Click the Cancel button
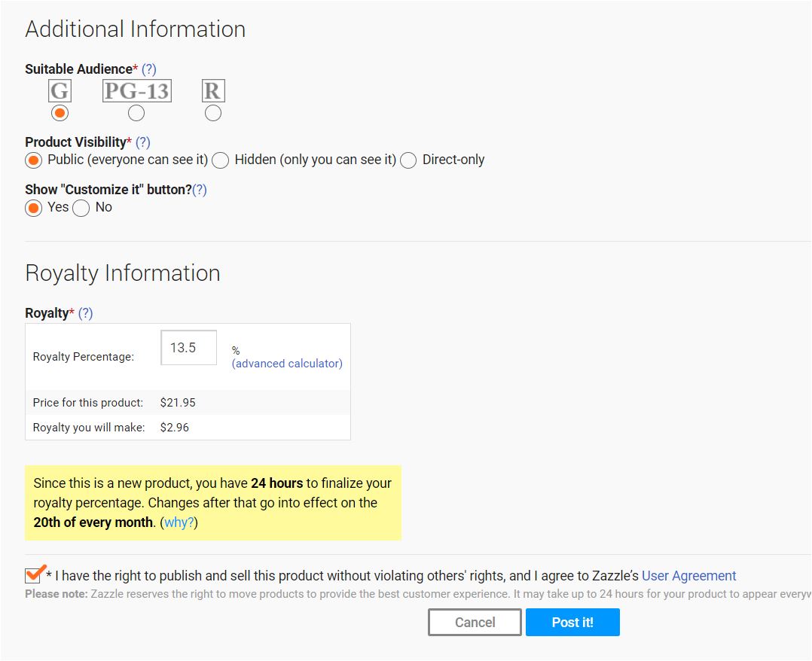The image size is (812, 661). 475,623
